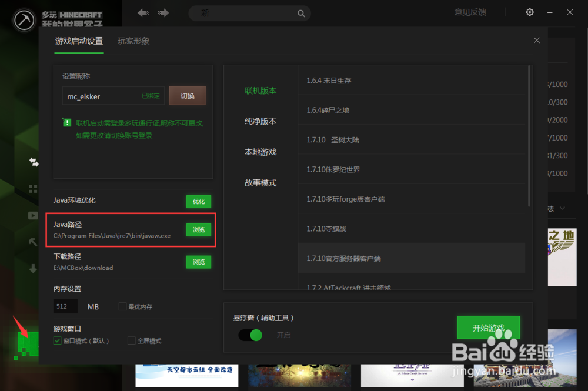Screen dimensions: 588x391
Task: Click the download arrow icon in left sidebar
Action: click(x=33, y=269)
